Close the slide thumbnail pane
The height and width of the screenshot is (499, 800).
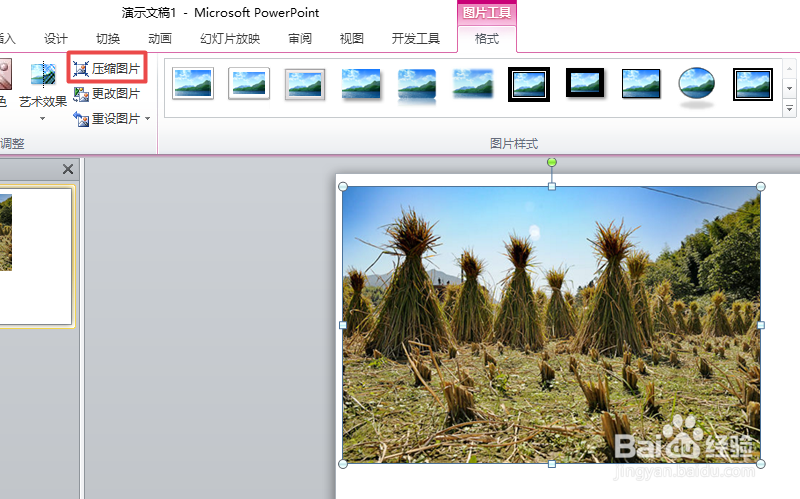(68, 169)
